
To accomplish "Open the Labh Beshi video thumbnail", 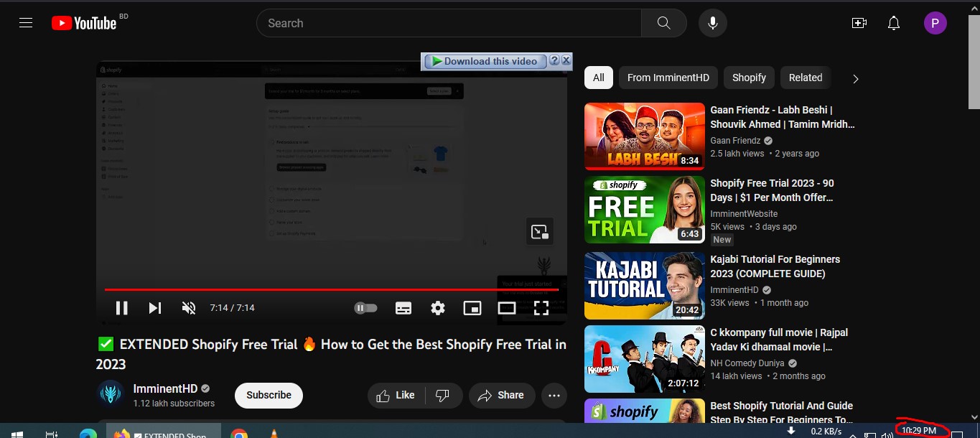I will pos(645,136).
